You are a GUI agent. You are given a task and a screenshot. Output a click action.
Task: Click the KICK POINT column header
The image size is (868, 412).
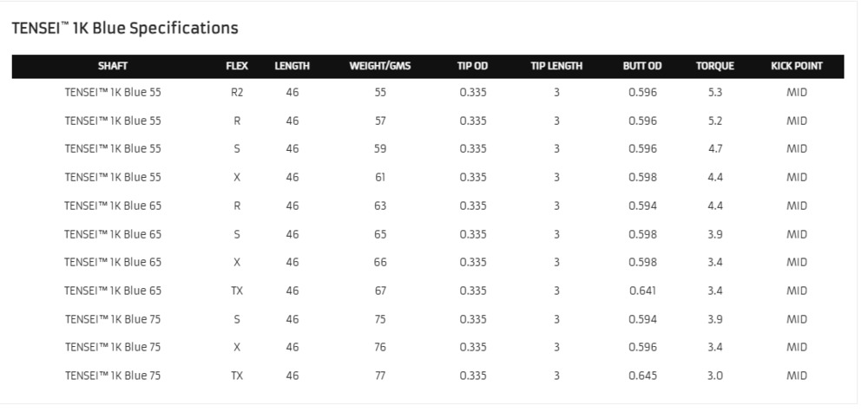[x=797, y=66]
